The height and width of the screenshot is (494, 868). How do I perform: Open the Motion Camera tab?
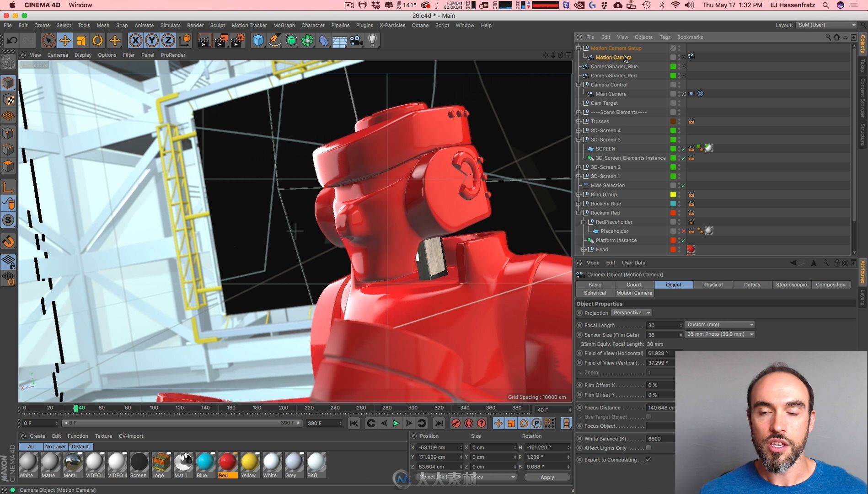tap(634, 293)
